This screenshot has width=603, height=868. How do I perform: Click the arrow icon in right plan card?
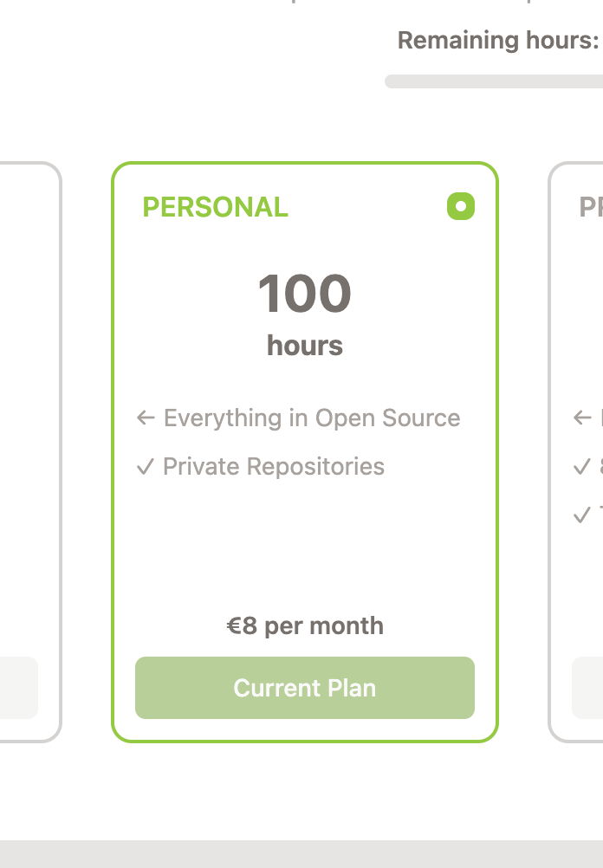pos(583,418)
